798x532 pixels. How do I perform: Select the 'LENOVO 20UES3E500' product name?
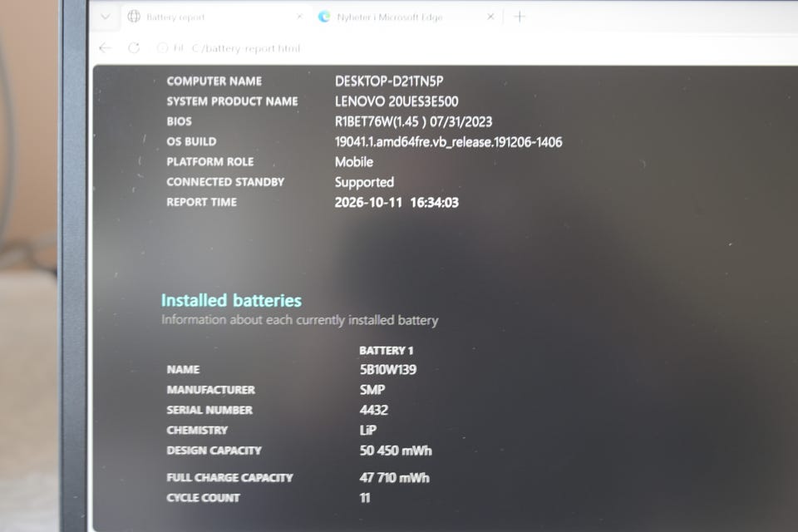pyautogui.click(x=397, y=101)
